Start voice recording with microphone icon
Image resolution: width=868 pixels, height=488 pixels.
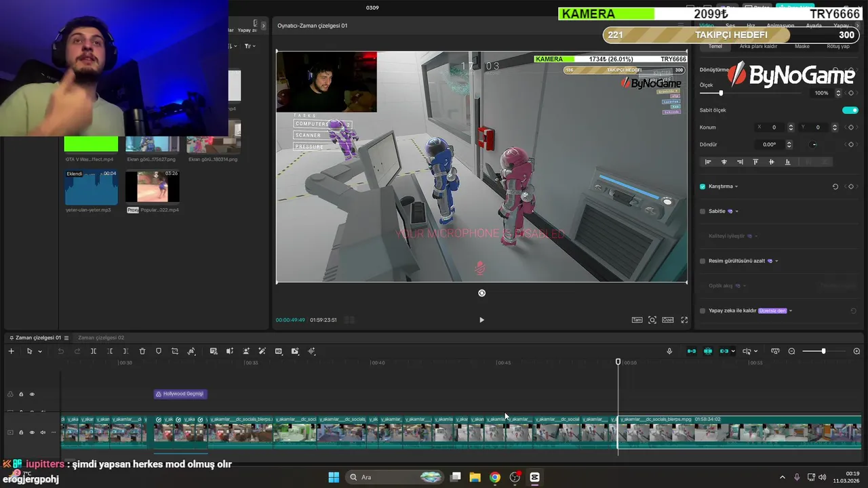coord(669,351)
